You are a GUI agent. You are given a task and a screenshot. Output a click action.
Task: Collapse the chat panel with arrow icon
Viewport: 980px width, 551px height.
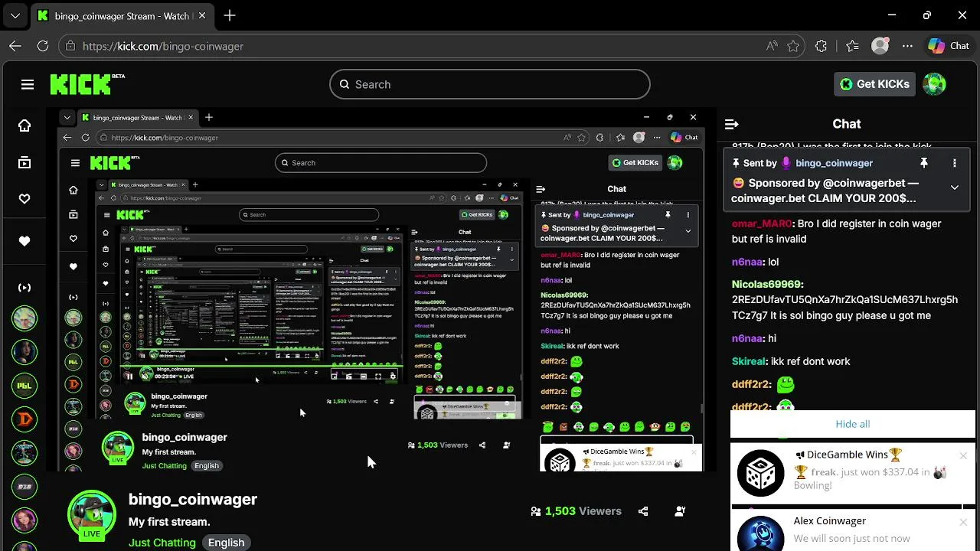tap(732, 124)
